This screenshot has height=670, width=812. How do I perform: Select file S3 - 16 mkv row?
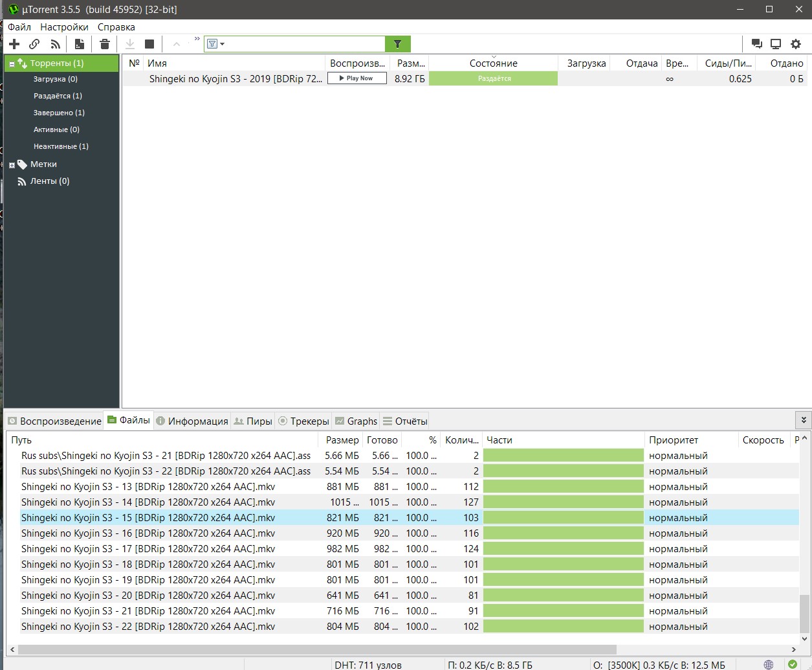point(402,533)
